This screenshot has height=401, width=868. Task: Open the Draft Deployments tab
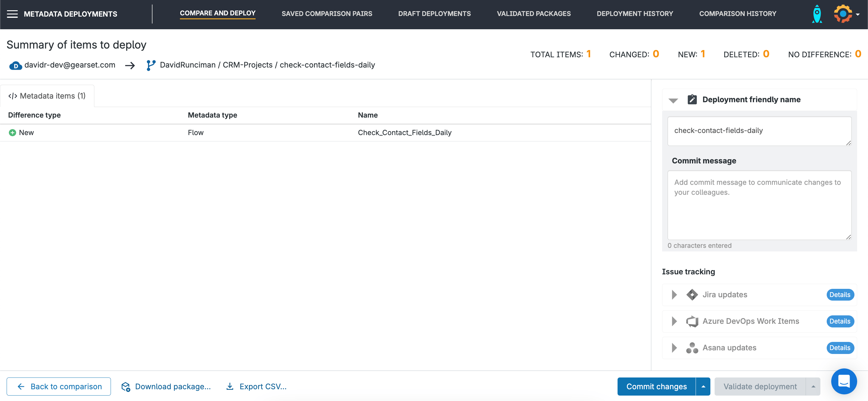(434, 14)
